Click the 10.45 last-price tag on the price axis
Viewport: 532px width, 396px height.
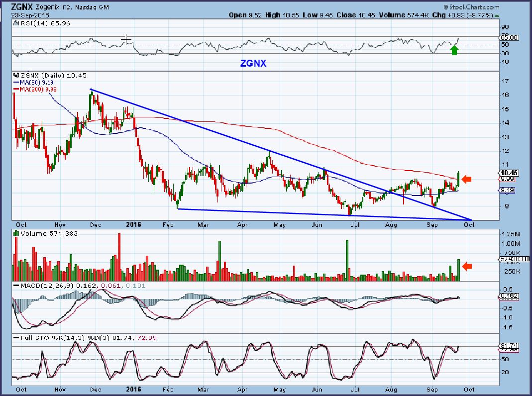click(x=509, y=173)
